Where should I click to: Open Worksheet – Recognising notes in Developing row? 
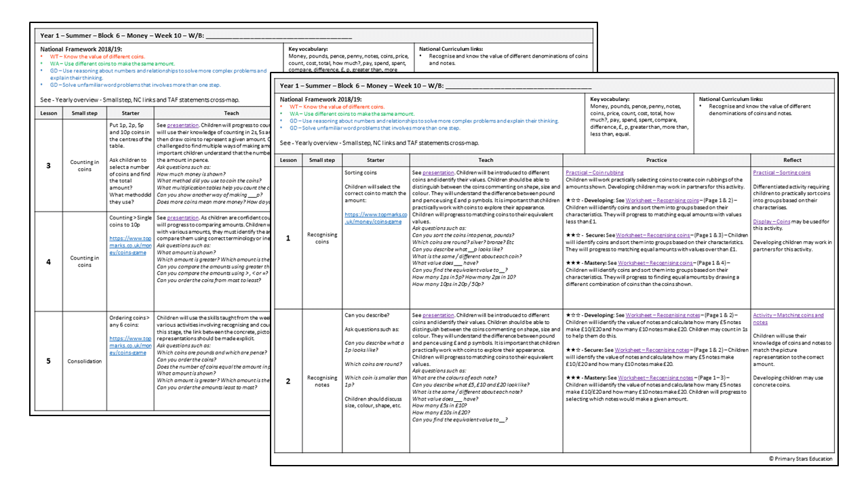coord(663,315)
